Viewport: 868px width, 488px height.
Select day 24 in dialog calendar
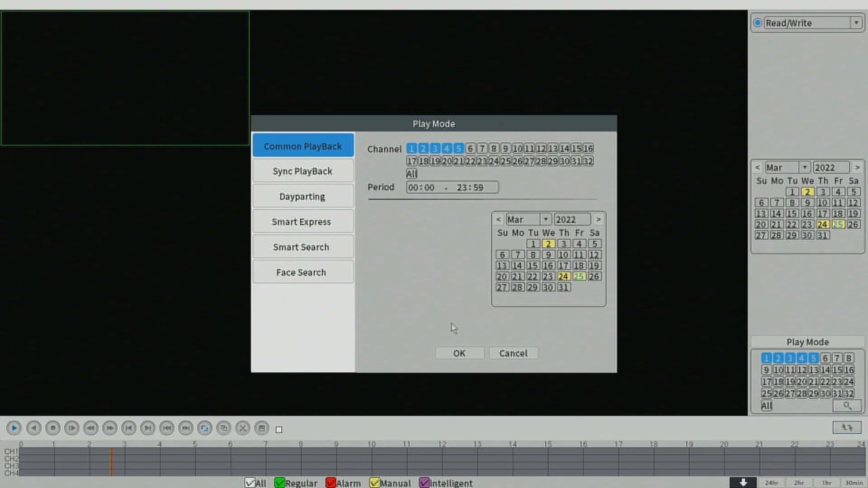click(x=563, y=277)
